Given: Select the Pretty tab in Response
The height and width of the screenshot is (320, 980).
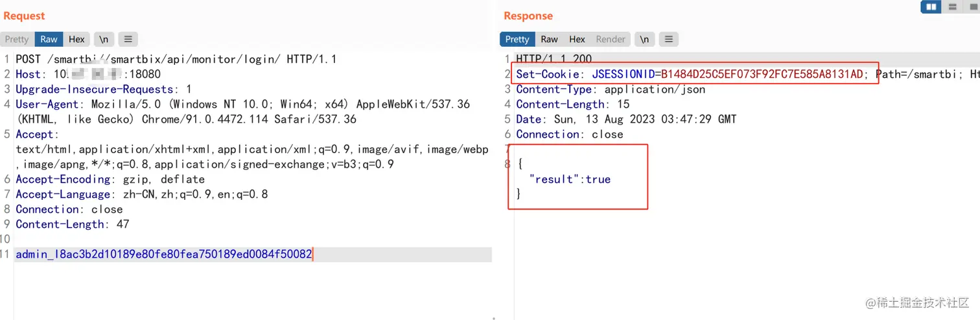Looking at the screenshot, I should 517,39.
